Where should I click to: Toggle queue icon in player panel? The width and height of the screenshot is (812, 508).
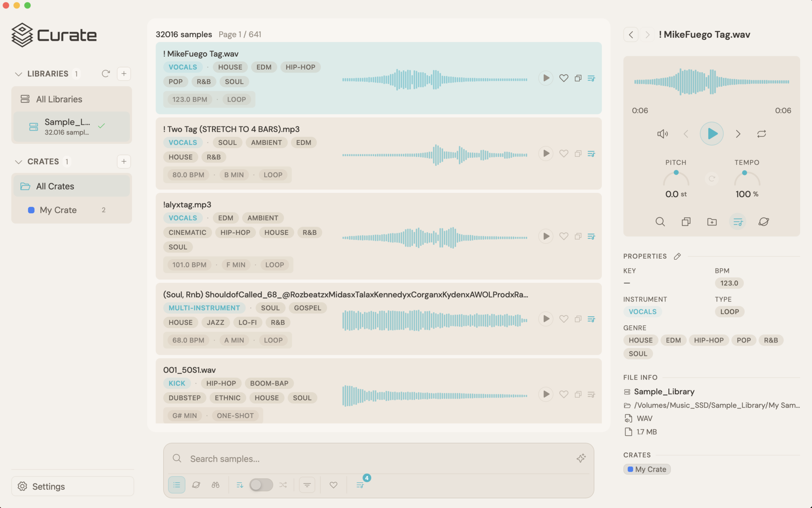738,222
